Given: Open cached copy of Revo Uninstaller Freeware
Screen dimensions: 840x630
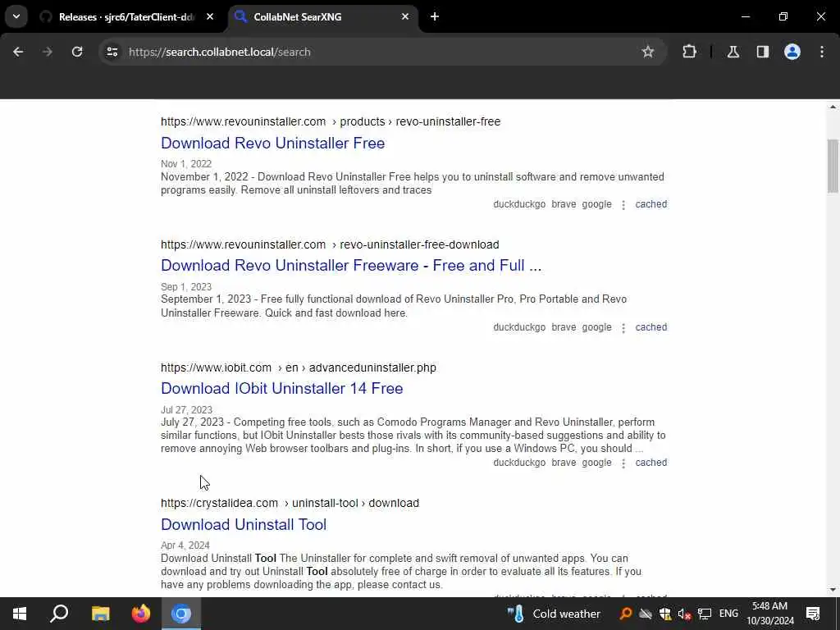Looking at the screenshot, I should tap(651, 327).
